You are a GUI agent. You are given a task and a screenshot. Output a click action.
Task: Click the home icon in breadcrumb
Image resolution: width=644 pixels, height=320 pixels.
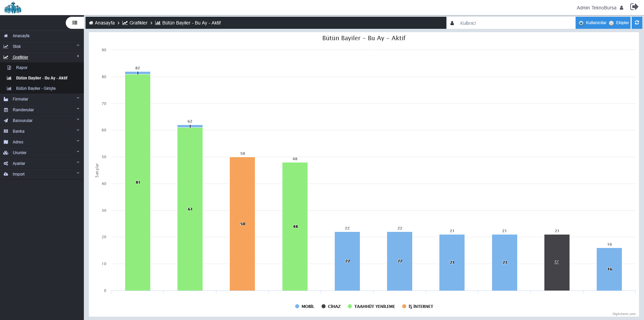pyautogui.click(x=91, y=23)
